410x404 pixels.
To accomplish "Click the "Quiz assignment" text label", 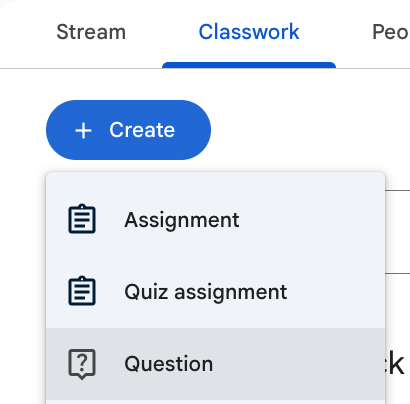I will click(206, 292).
